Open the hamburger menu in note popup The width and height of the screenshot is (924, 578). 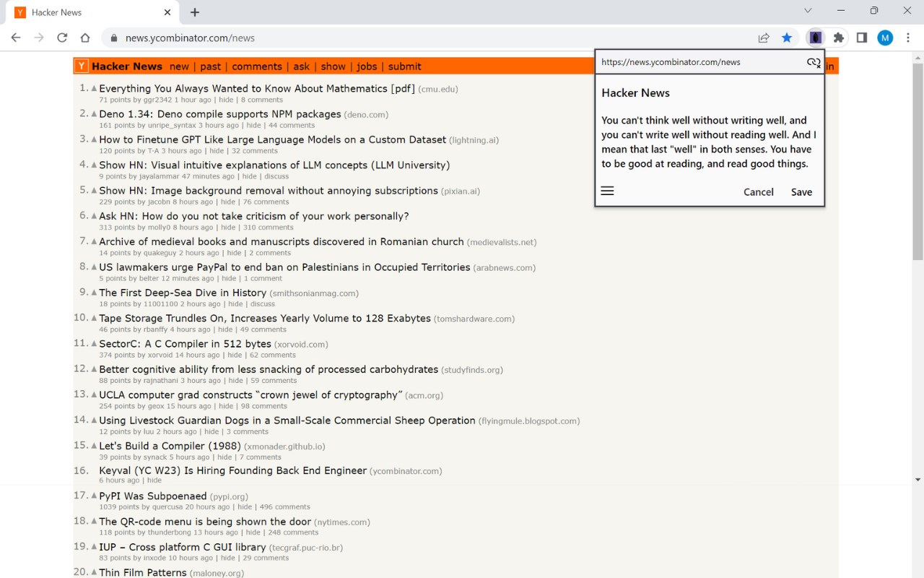pos(607,191)
